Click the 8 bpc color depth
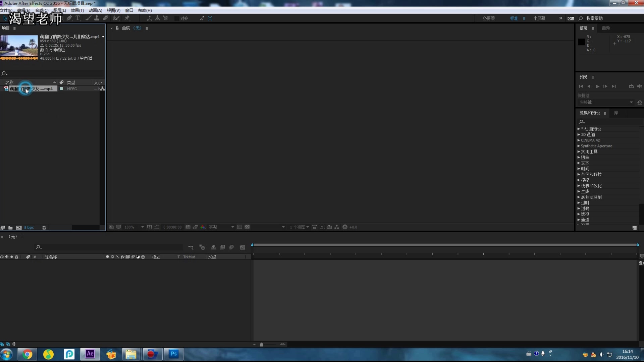 click(x=29, y=228)
